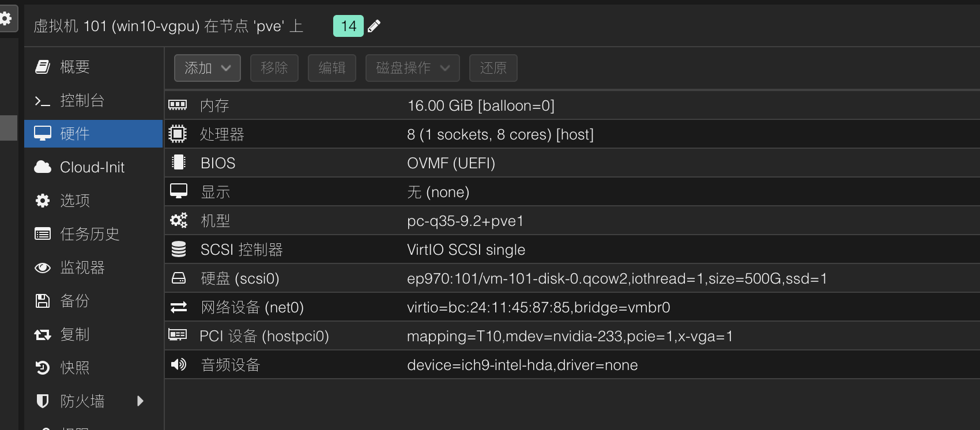Open the 磁盘操作 dropdown menu
980x430 pixels.
coord(412,68)
